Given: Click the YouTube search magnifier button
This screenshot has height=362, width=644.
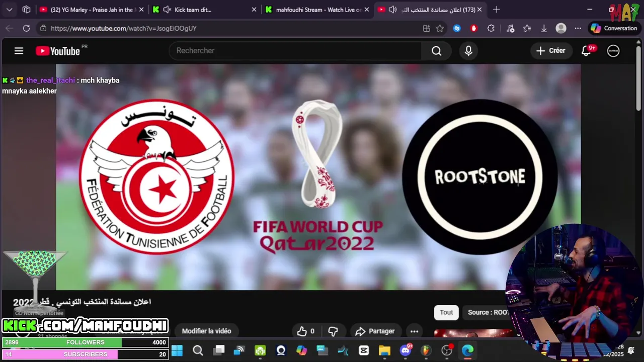Looking at the screenshot, I should click(x=436, y=51).
